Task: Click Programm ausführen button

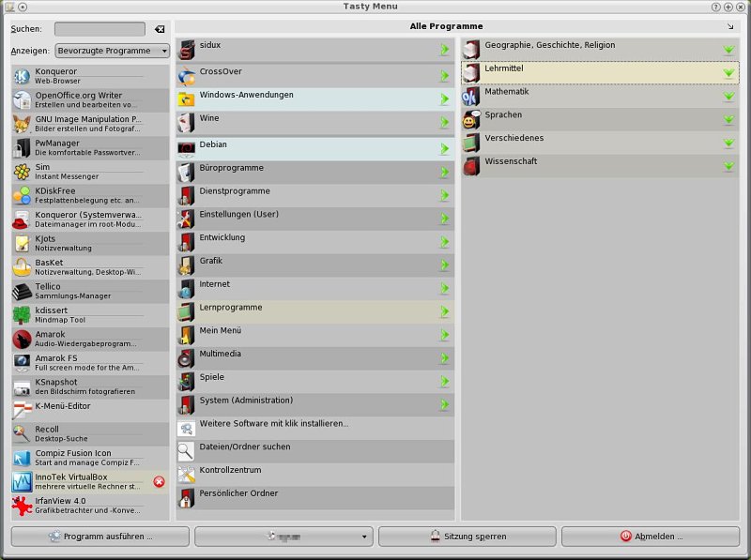Action: (100, 537)
